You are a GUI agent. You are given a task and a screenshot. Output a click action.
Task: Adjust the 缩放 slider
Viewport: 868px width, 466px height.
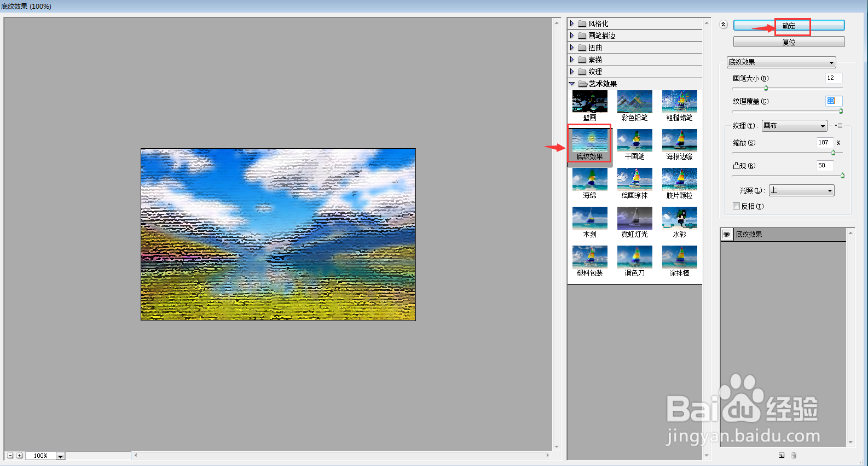point(833,153)
